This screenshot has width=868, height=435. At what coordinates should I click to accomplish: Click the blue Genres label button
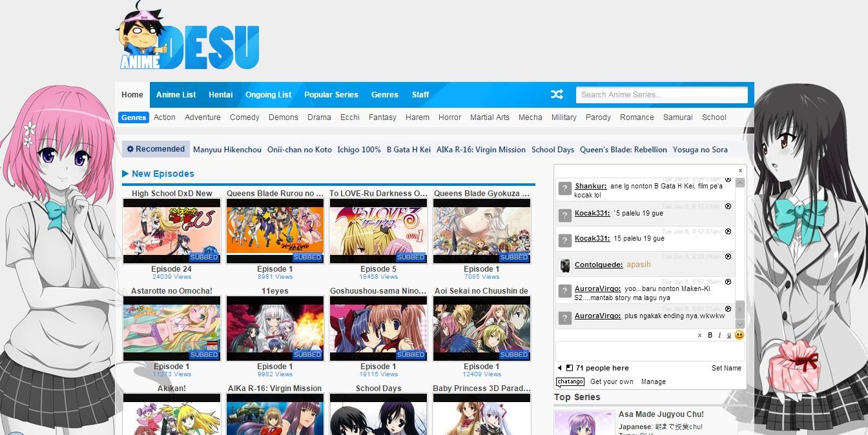pos(134,117)
